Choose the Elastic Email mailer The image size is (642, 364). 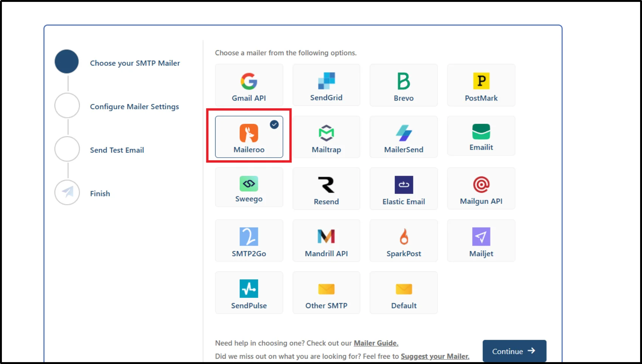click(x=403, y=188)
